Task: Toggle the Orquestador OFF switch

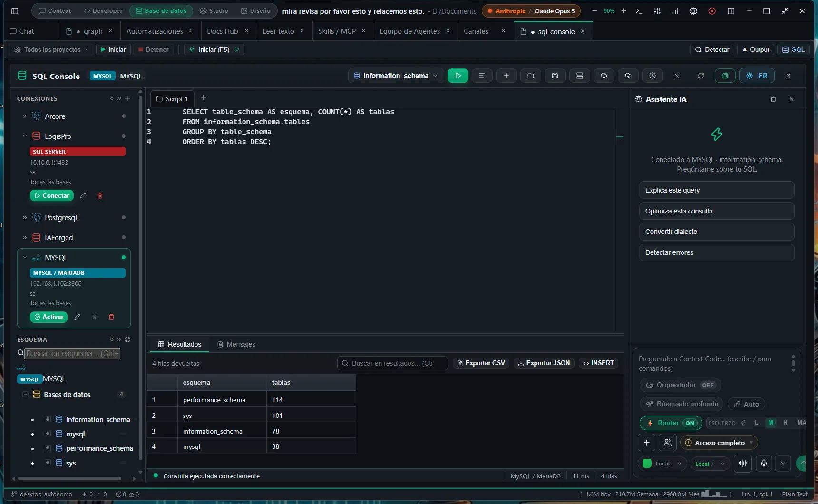Action: pos(680,385)
